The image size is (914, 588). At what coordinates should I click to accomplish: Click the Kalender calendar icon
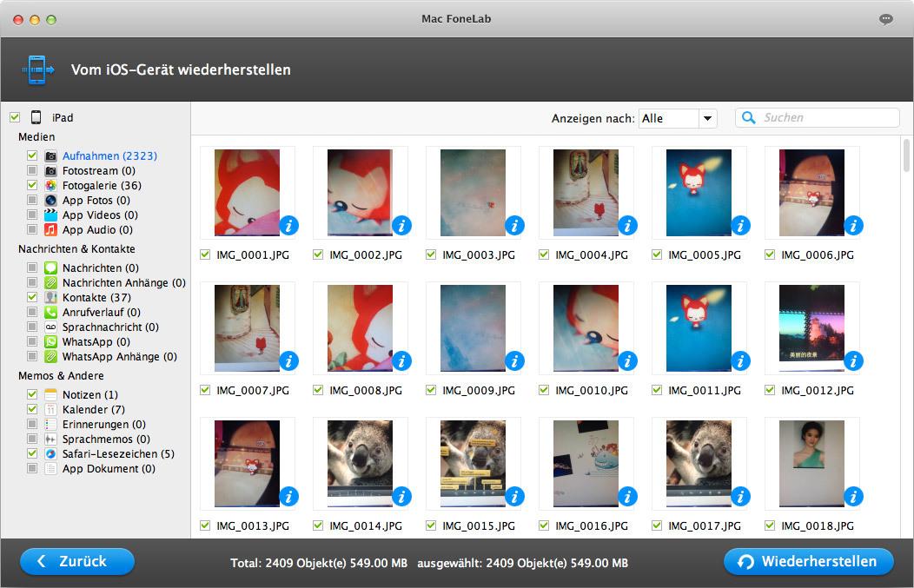coord(50,410)
